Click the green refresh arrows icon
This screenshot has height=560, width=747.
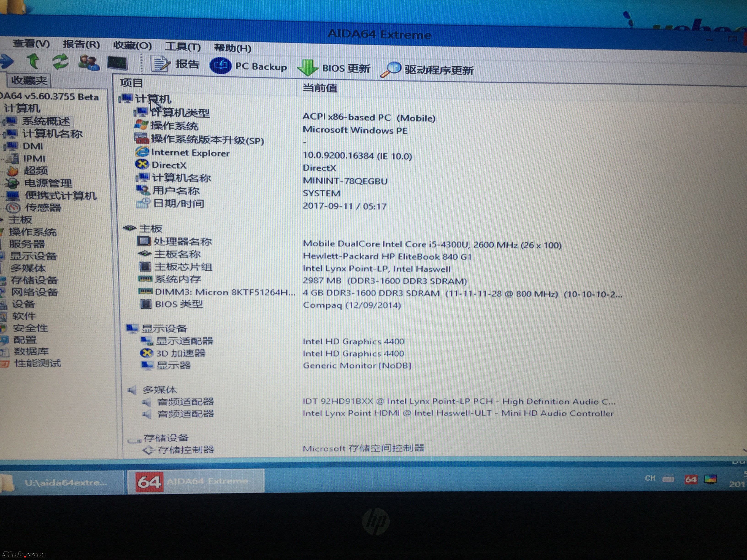[x=60, y=62]
